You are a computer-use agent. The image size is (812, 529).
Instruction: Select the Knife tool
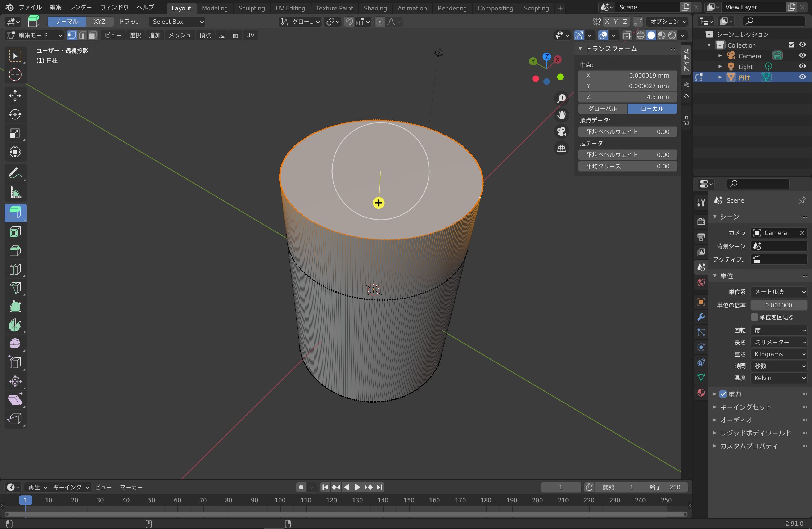coord(15,288)
